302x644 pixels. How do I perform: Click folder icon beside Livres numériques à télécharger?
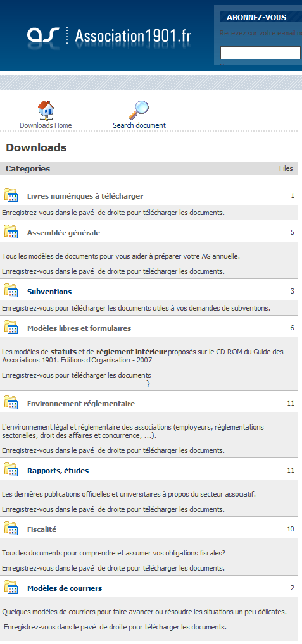click(11, 195)
